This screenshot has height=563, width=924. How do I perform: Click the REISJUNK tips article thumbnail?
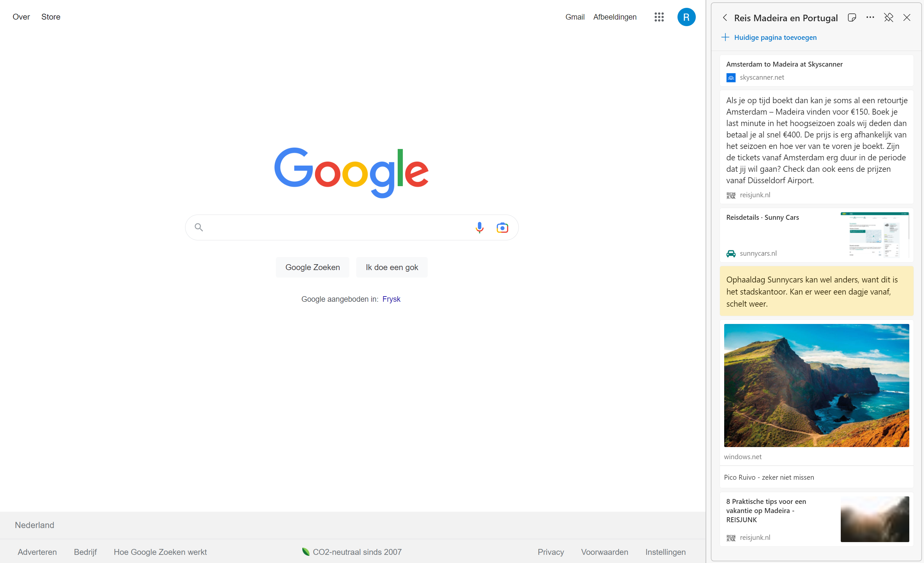click(x=874, y=519)
